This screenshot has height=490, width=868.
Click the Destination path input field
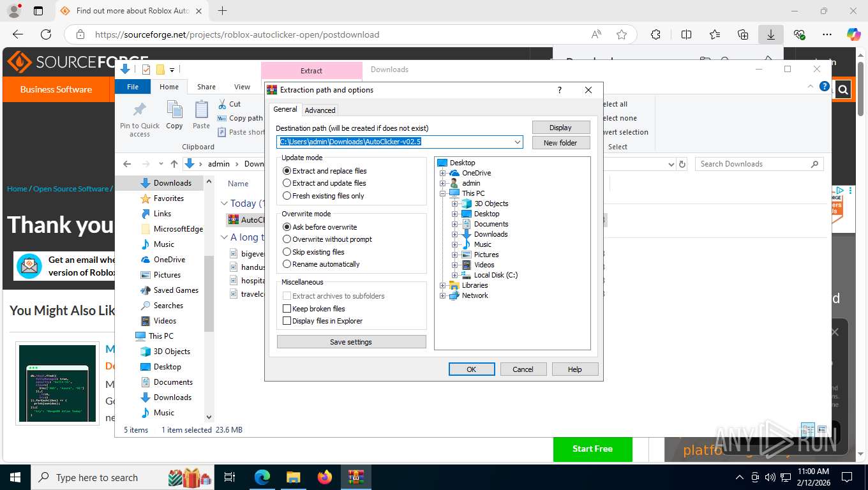pyautogui.click(x=400, y=142)
